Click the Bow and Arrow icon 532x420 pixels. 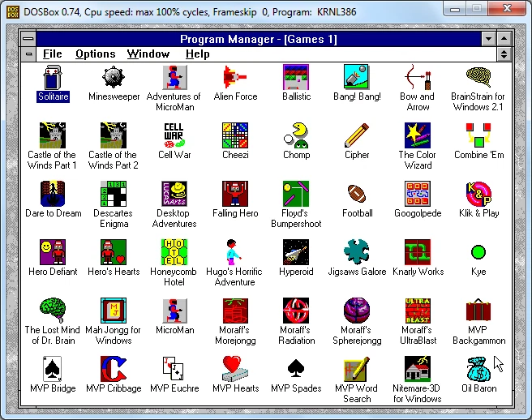[418, 77]
